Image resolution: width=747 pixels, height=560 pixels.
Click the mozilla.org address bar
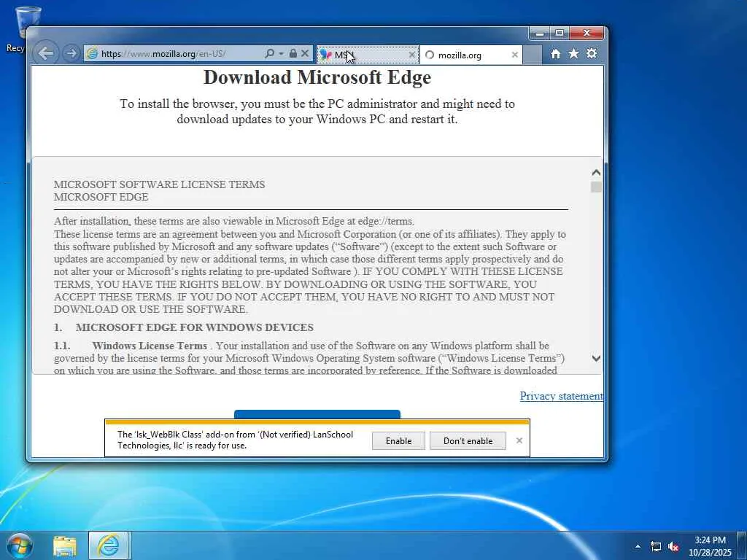pos(174,54)
